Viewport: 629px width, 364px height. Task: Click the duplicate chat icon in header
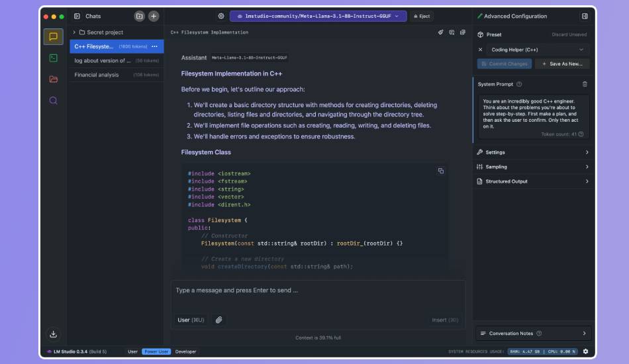[x=463, y=32]
